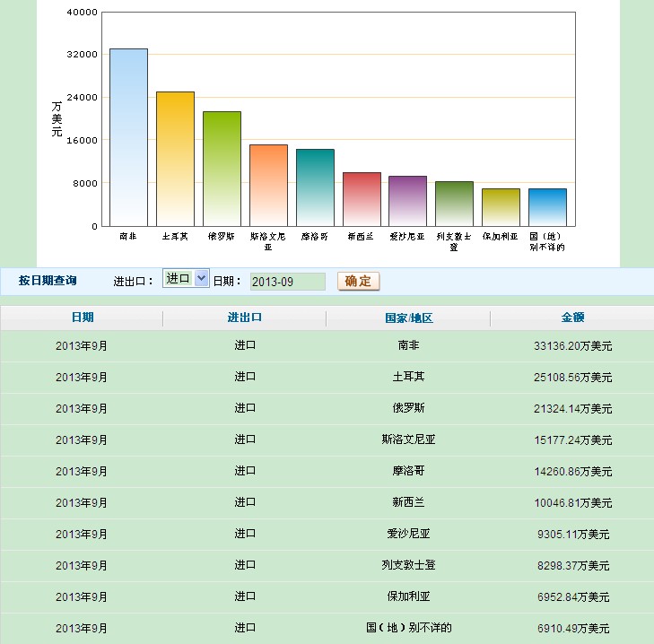Screen dimensions: 654x644
Task: Open the 进出口 dropdown selector
Action: tap(186, 279)
